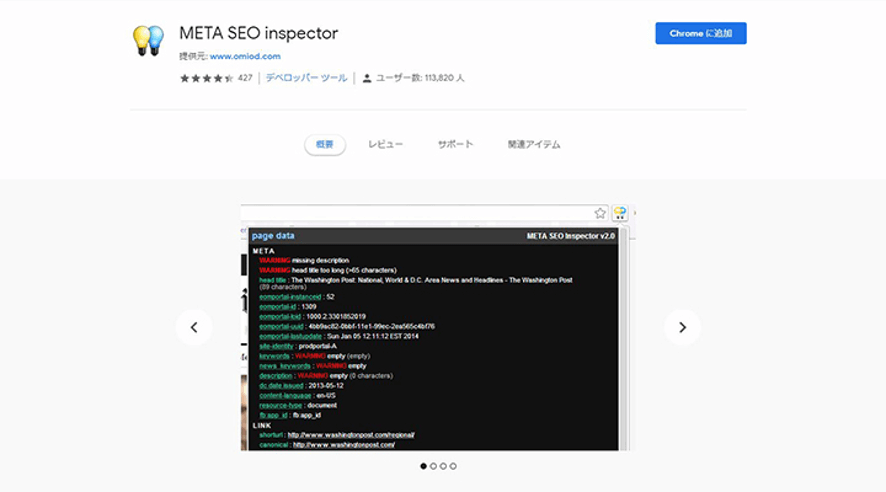The height and width of the screenshot is (492, 886).
Task: Click the shorturl washingtonpost regional link in screenshot
Action: pyautogui.click(x=351, y=435)
